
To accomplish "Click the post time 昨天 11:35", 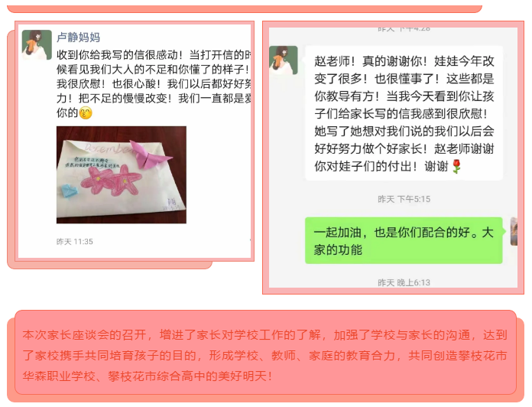I will 75,241.
